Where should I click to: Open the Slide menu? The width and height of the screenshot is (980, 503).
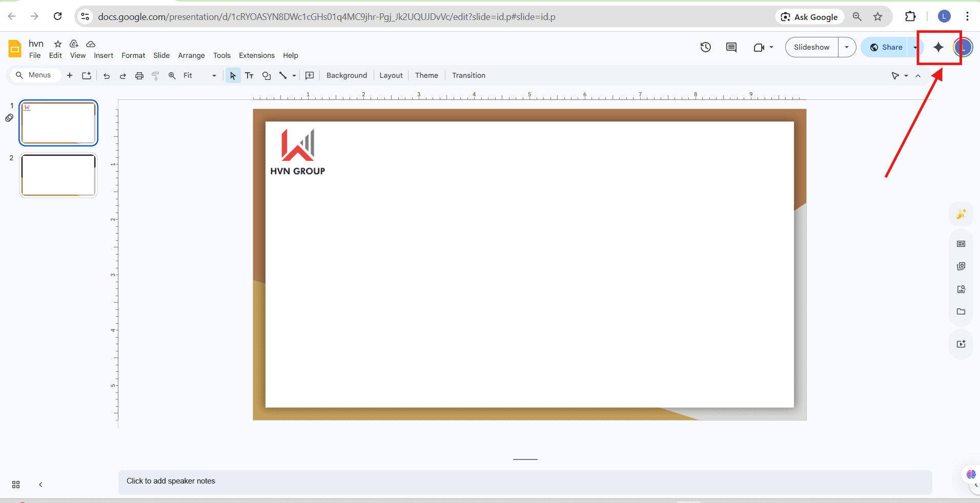161,55
